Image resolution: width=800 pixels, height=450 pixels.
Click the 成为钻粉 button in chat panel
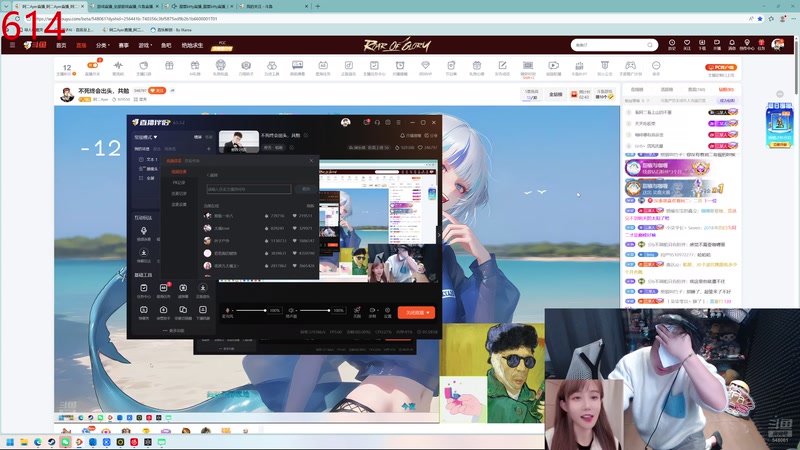pos(728,101)
